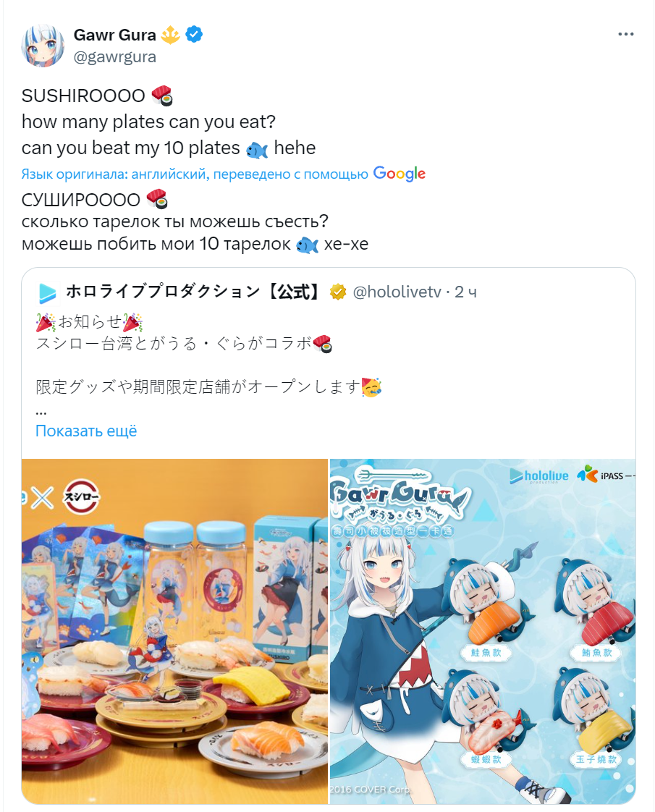
Task: Open the Gawr Gura iPASS card artwork image
Action: click(483, 631)
